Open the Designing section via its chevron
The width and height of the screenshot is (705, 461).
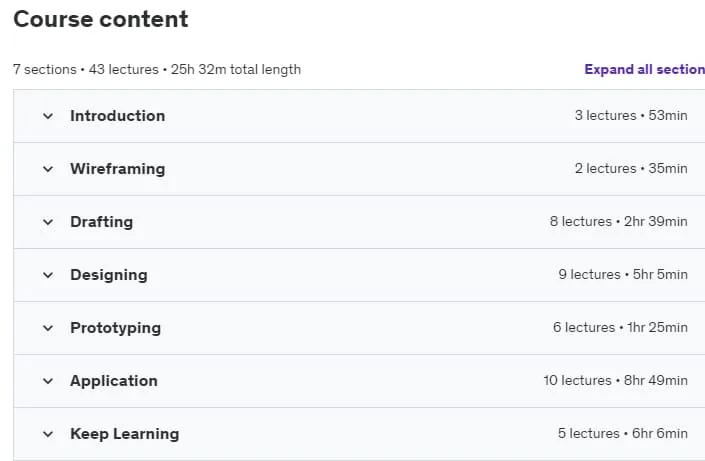[48, 275]
